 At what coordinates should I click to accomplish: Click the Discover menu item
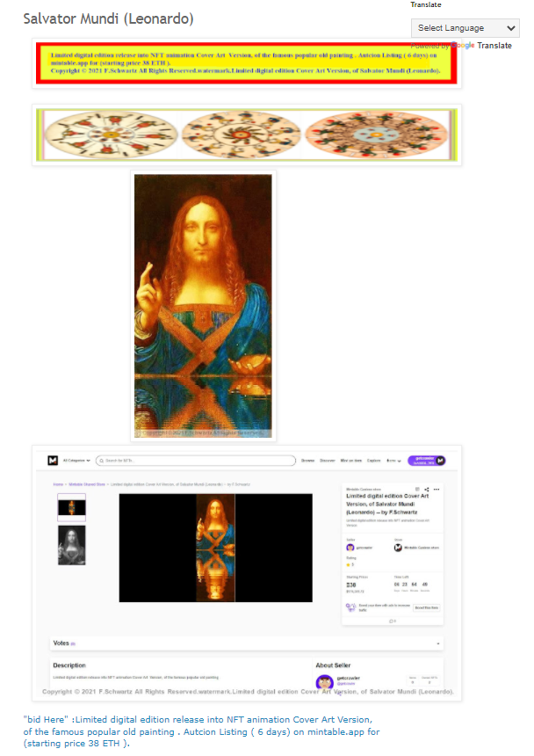point(328,461)
